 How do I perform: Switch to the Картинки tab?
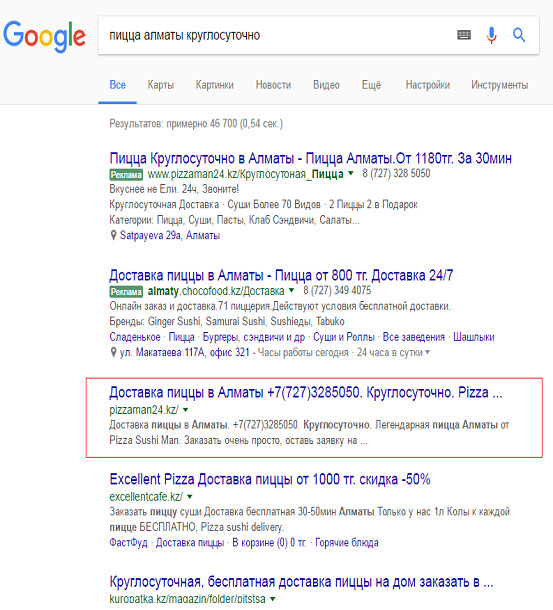click(x=215, y=85)
